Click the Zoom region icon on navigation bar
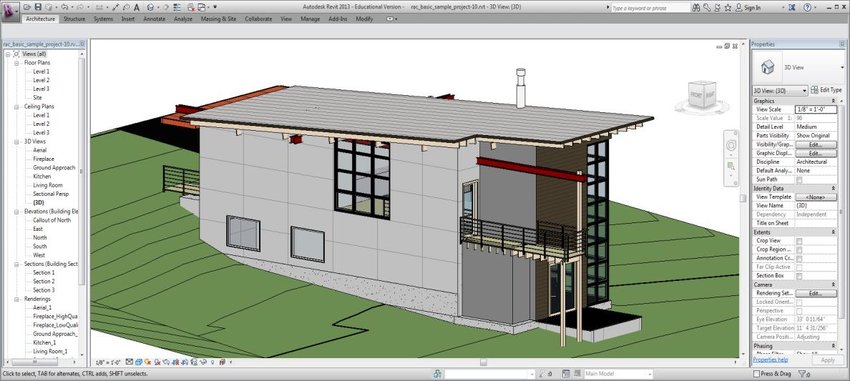Screen dimensions: 850x381 click(x=731, y=166)
